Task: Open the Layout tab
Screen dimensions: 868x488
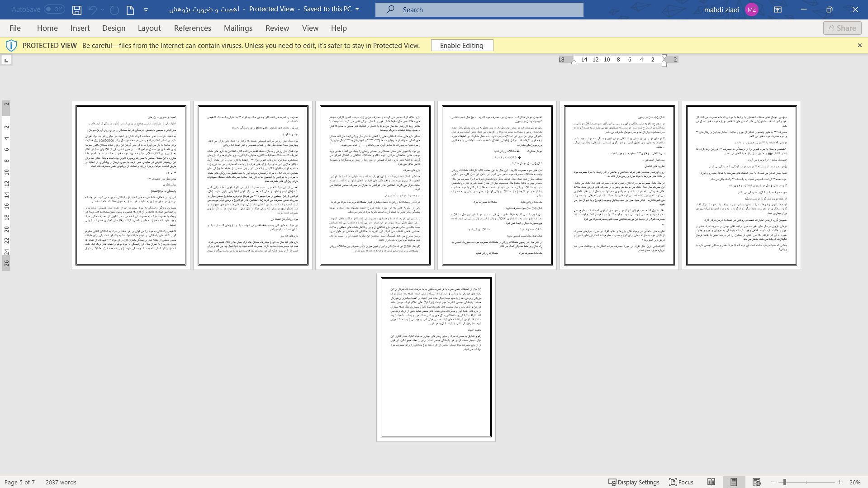Action: click(x=149, y=28)
